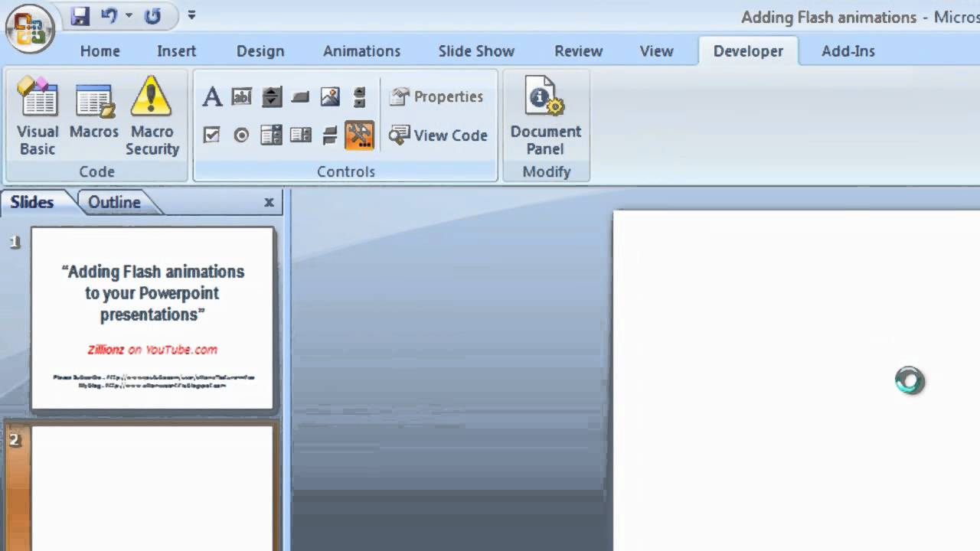The image size is (980, 551).
Task: Insert a Check Box control
Action: [212, 135]
